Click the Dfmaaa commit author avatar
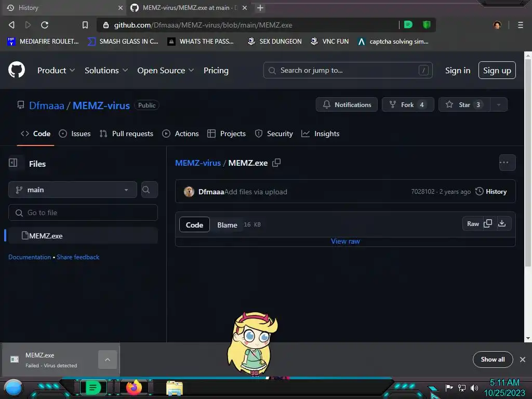The image size is (532, 399). pyautogui.click(x=189, y=192)
